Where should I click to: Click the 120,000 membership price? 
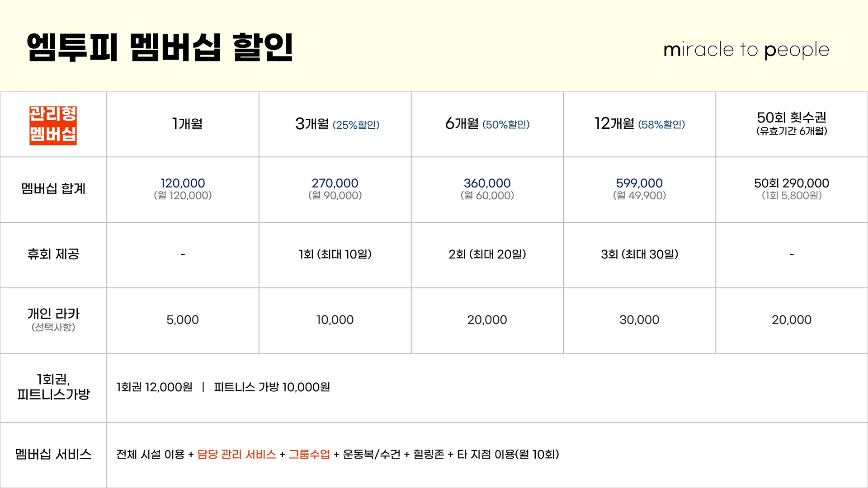(x=183, y=183)
